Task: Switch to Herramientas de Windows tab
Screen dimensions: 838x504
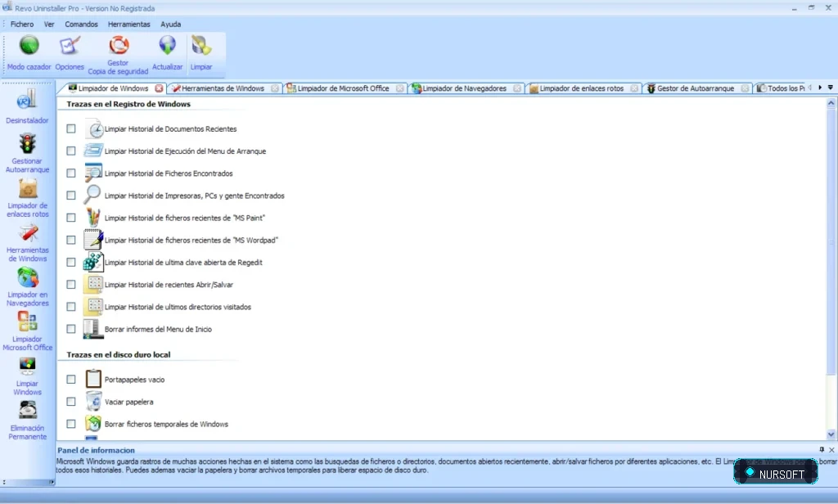Action: tap(223, 88)
